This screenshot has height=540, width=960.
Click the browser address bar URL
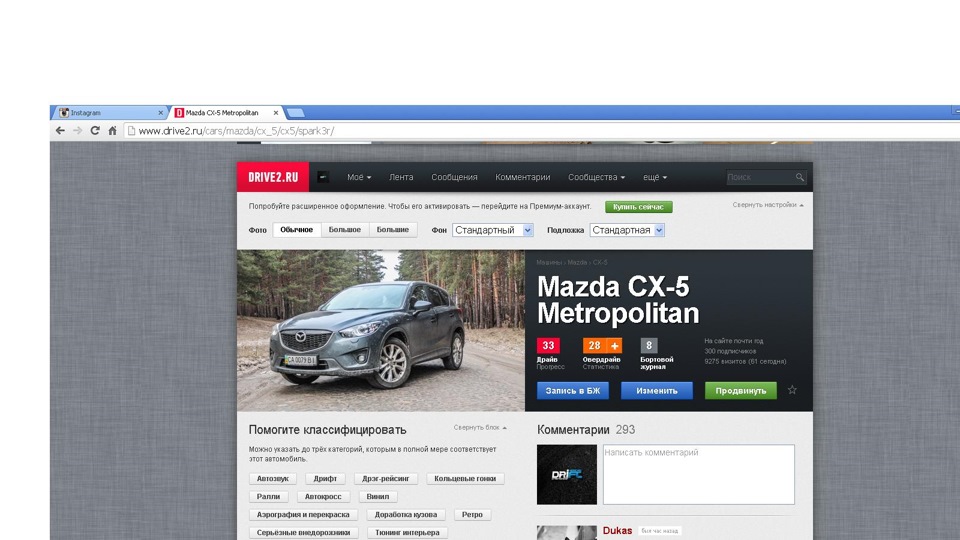(x=236, y=131)
